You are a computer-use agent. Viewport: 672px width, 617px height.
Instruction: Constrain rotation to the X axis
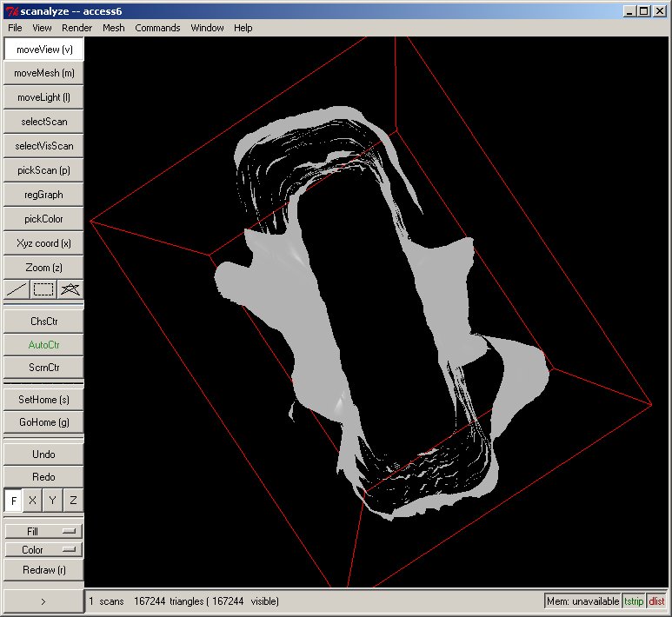coord(33,501)
